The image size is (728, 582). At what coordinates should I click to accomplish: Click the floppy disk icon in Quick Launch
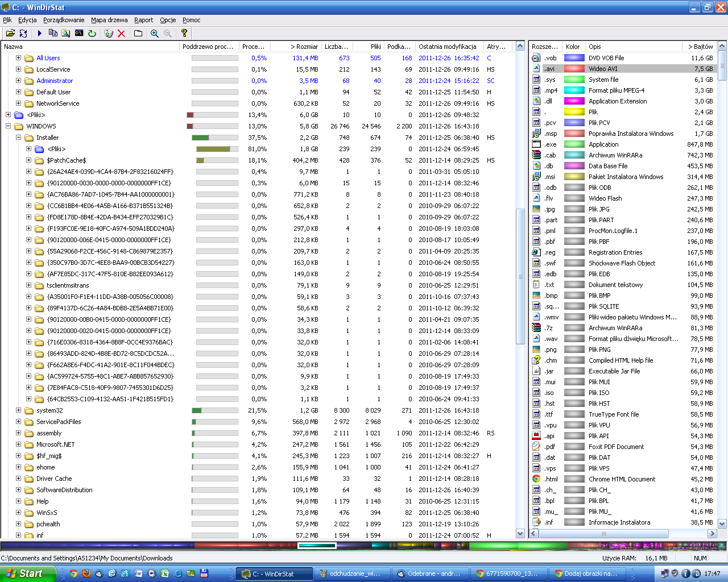204,574
